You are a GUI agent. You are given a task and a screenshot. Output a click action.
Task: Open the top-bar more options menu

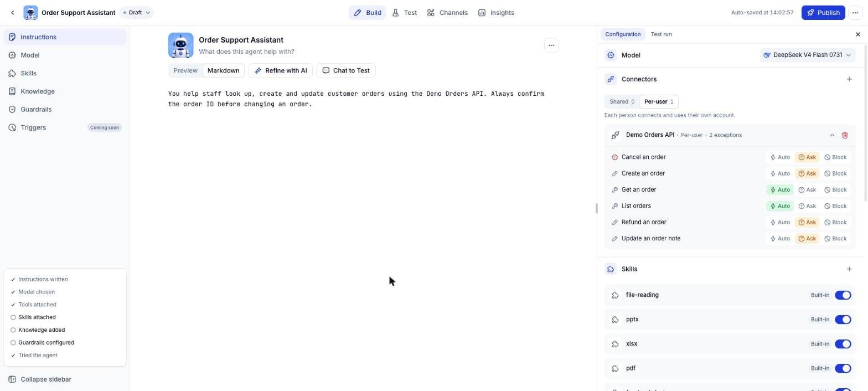[x=855, y=13]
